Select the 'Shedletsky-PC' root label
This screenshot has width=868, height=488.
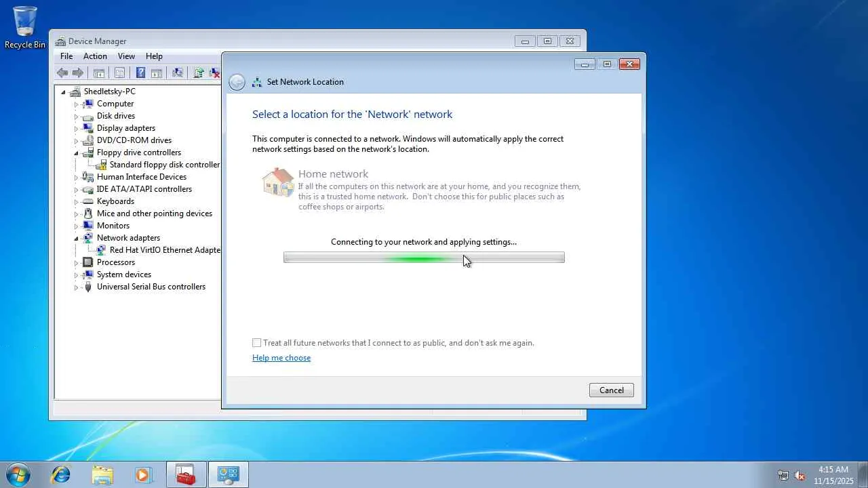point(110,91)
